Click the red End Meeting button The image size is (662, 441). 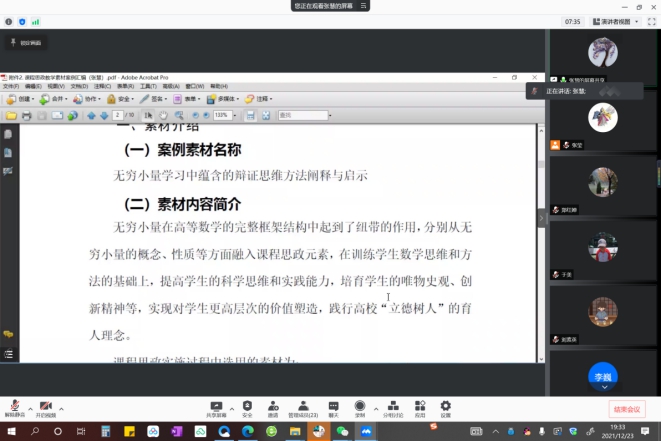coord(627,409)
